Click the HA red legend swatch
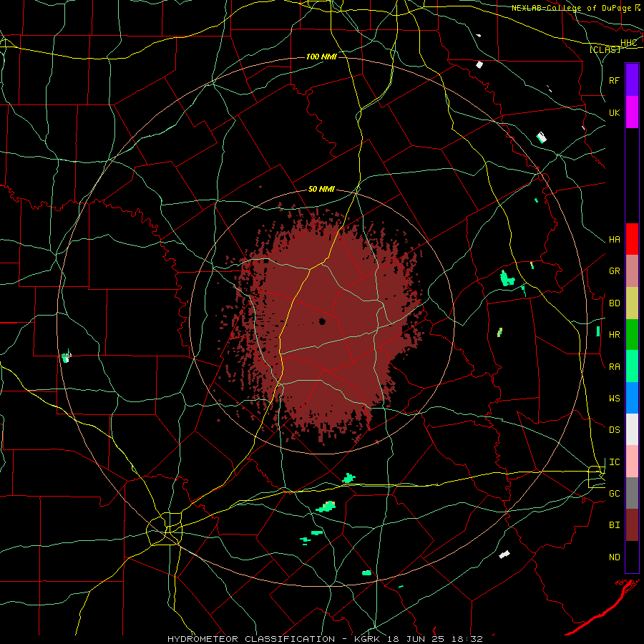 pos(632,239)
